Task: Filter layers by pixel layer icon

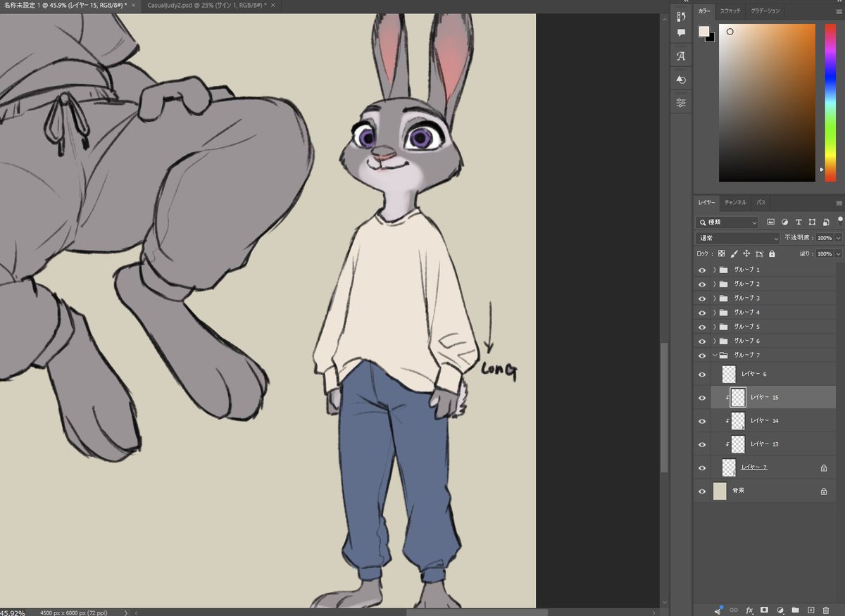Action: click(770, 222)
